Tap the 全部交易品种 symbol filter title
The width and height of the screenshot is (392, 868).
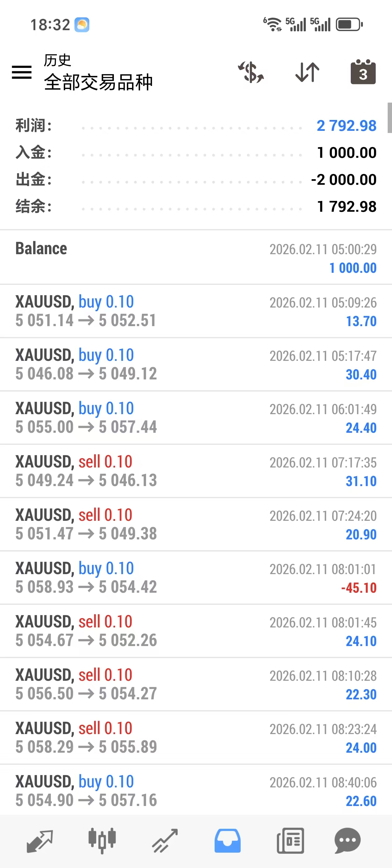tap(98, 82)
